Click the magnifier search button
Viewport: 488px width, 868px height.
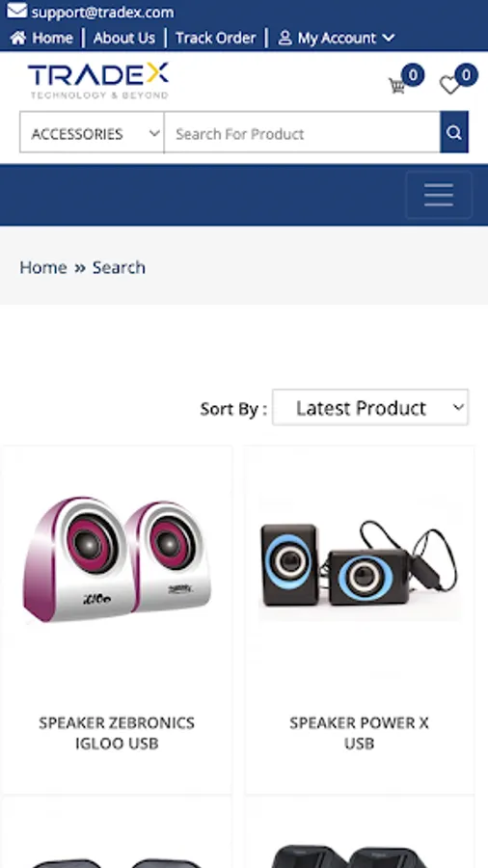454,132
